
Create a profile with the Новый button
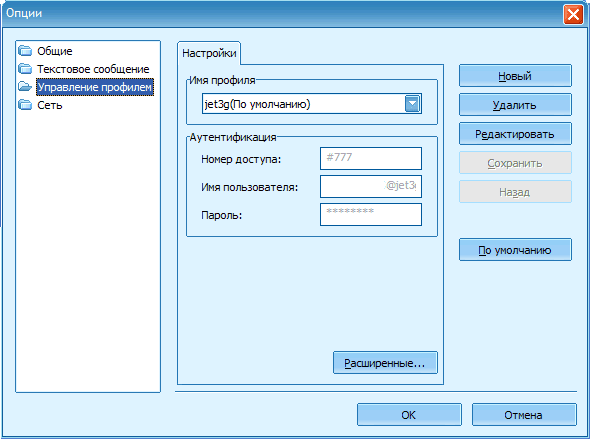pyautogui.click(x=515, y=76)
